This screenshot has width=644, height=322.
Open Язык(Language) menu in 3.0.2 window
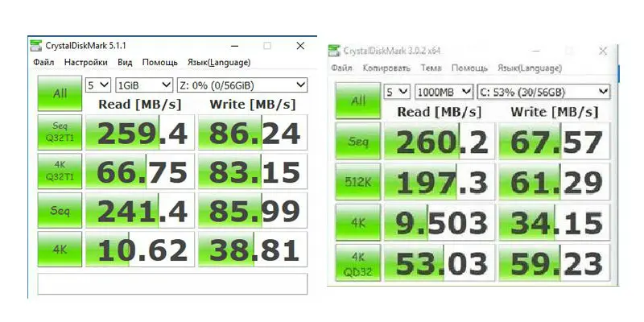click(530, 68)
